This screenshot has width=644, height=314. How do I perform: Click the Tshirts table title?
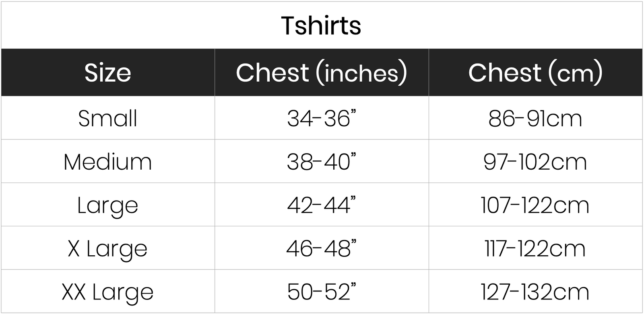click(321, 25)
